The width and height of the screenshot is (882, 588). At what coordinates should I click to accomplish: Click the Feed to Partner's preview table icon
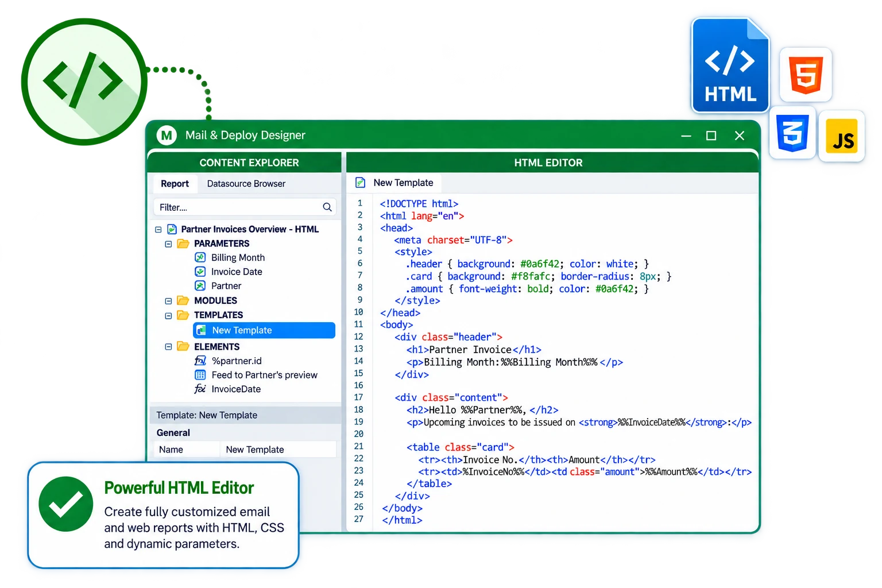tap(200, 375)
